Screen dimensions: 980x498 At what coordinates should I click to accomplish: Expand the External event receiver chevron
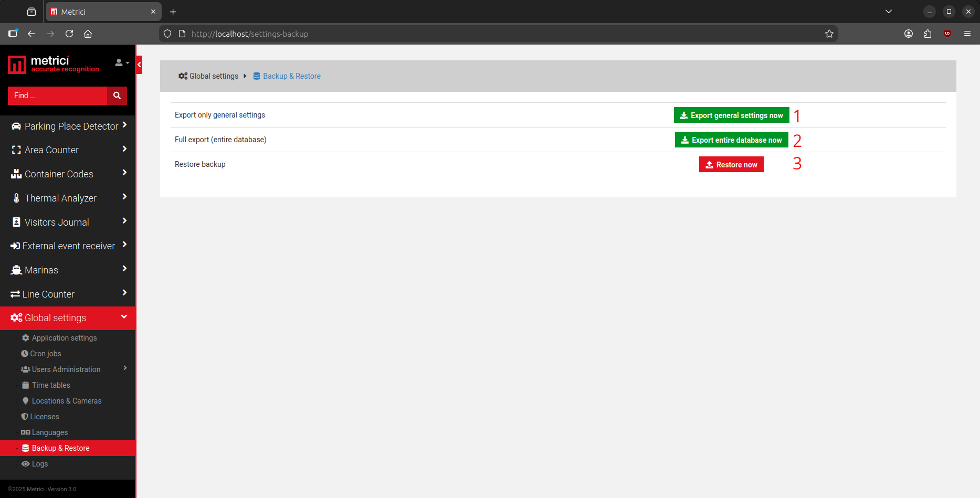pyautogui.click(x=124, y=245)
